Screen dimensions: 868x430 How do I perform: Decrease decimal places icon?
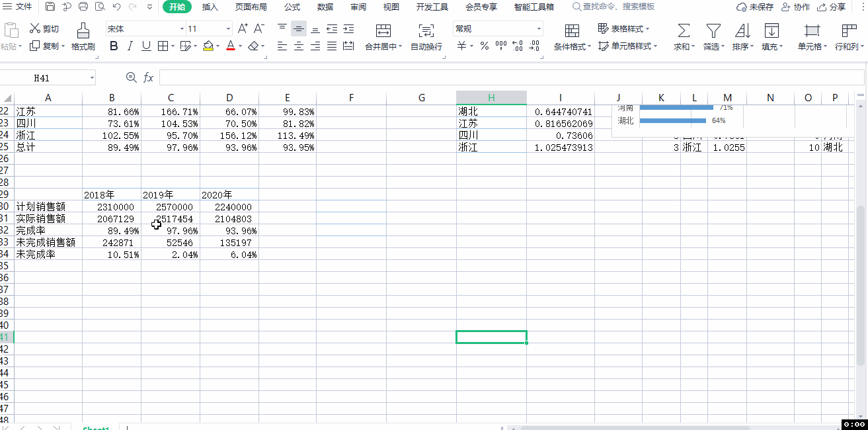pyautogui.click(x=534, y=46)
